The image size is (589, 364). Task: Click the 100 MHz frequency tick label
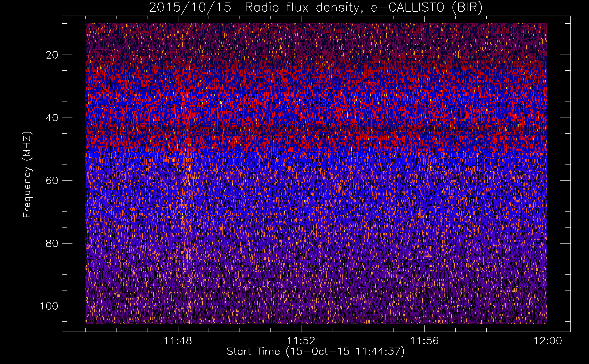click(x=49, y=306)
